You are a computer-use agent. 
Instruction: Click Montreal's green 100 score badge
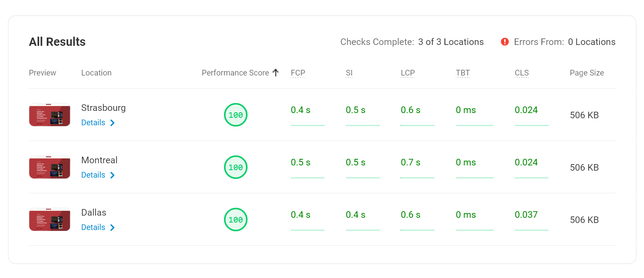pyautogui.click(x=236, y=167)
